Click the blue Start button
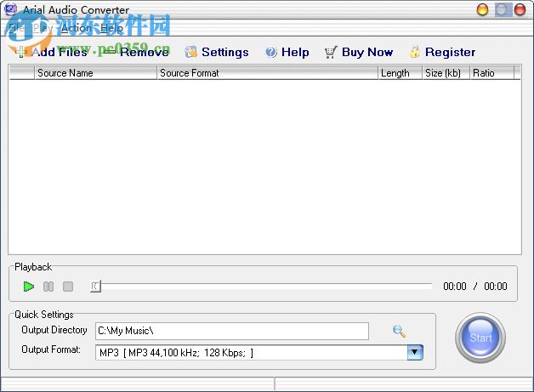534x392 pixels. click(480, 338)
